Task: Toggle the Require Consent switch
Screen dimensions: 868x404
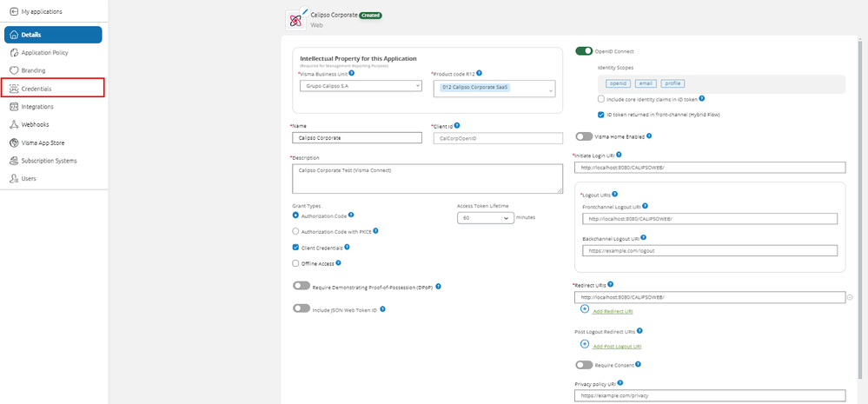Action: click(x=584, y=365)
